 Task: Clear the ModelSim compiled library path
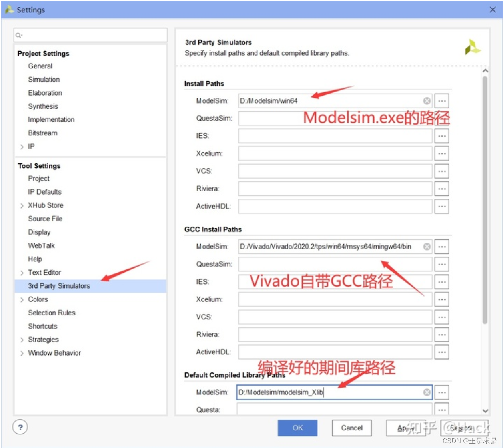coord(427,392)
